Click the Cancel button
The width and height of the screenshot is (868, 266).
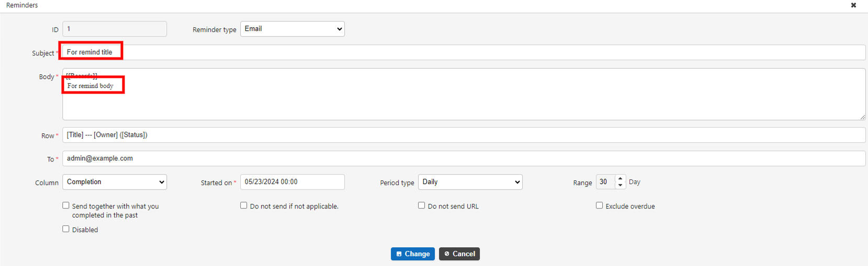(x=459, y=254)
